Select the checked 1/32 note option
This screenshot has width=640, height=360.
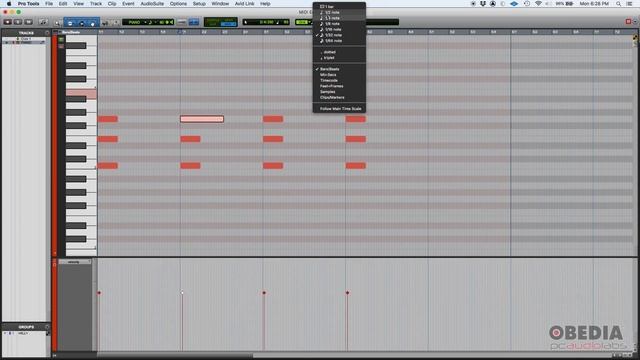point(339,35)
